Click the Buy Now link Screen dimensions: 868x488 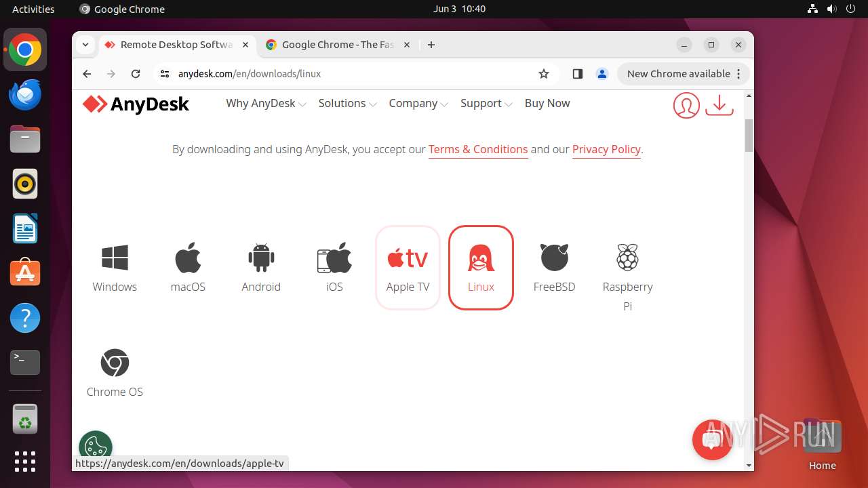click(x=547, y=103)
